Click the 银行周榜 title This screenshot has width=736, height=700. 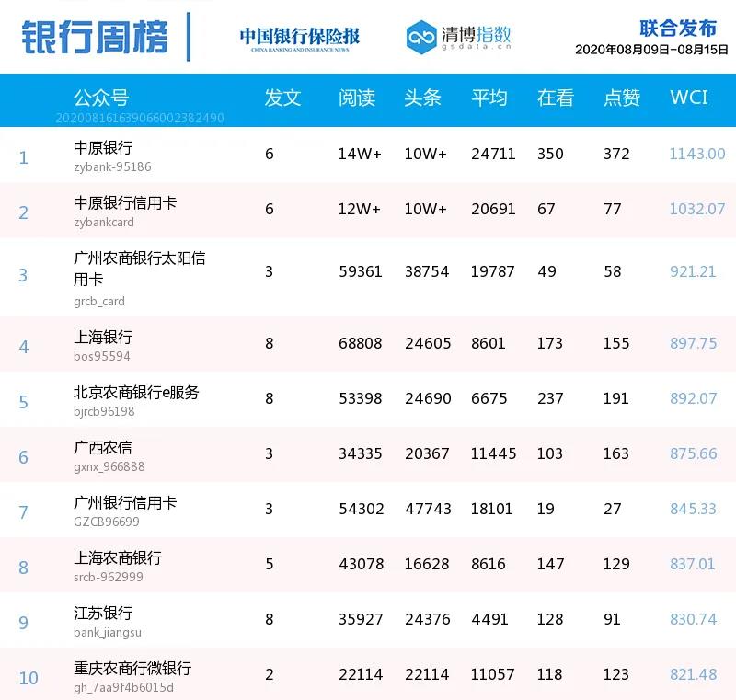(94, 37)
